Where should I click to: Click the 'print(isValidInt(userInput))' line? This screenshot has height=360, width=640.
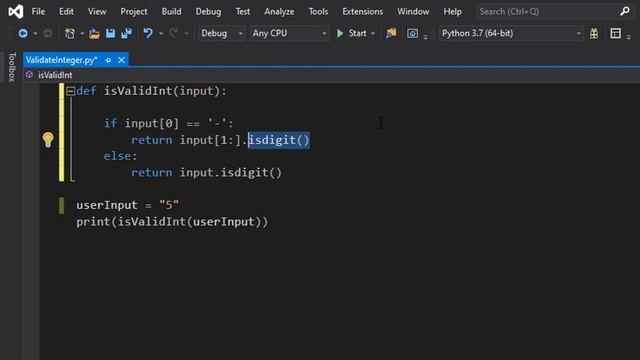point(172,222)
